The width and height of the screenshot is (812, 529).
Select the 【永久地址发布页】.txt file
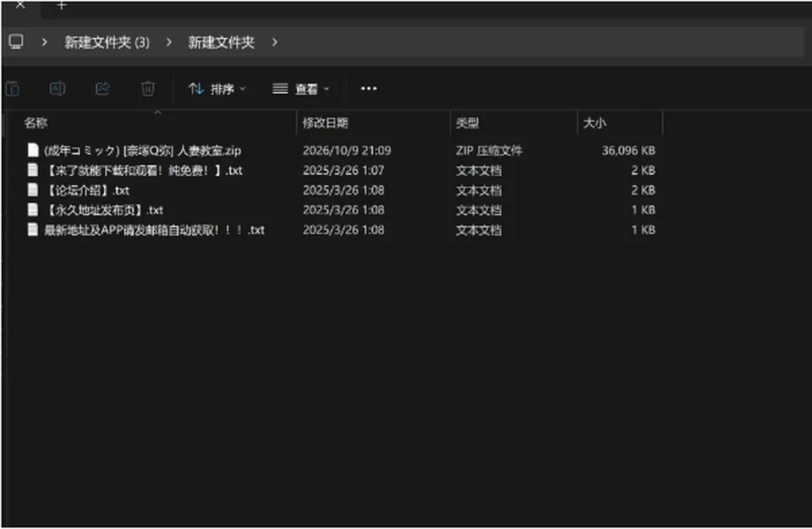[x=103, y=211]
